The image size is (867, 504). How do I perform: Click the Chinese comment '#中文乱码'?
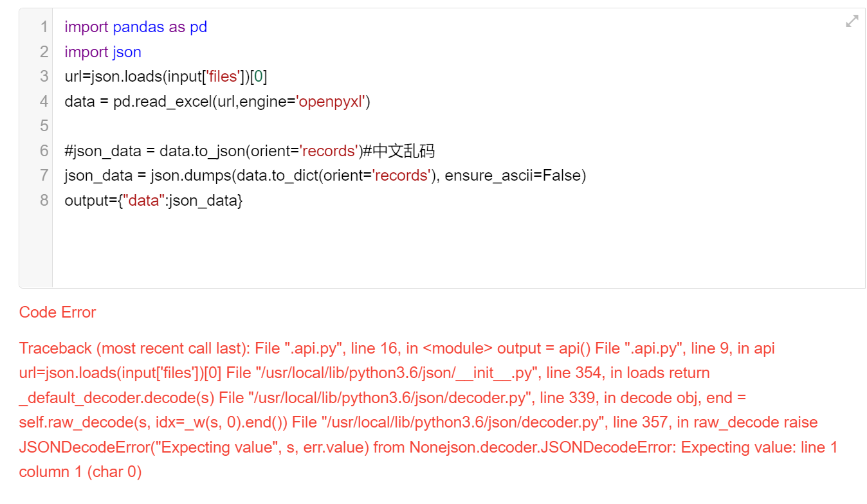click(x=399, y=151)
